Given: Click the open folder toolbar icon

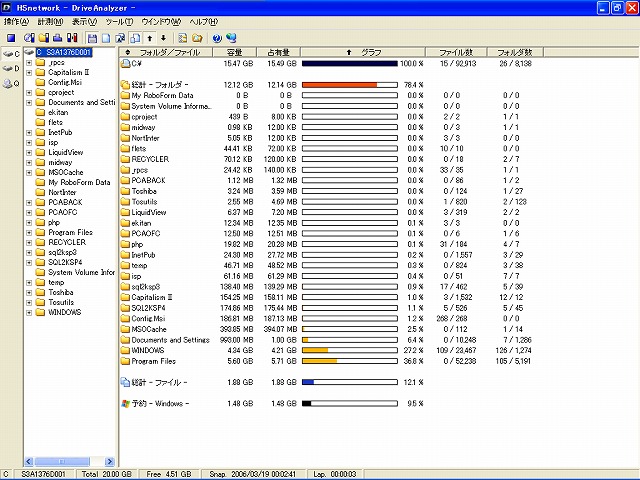Looking at the screenshot, I should (x=198, y=38).
